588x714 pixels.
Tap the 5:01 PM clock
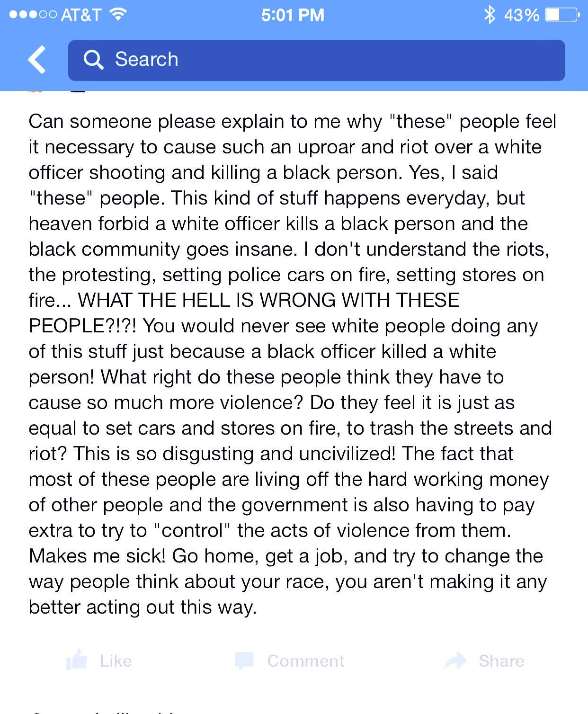click(293, 15)
